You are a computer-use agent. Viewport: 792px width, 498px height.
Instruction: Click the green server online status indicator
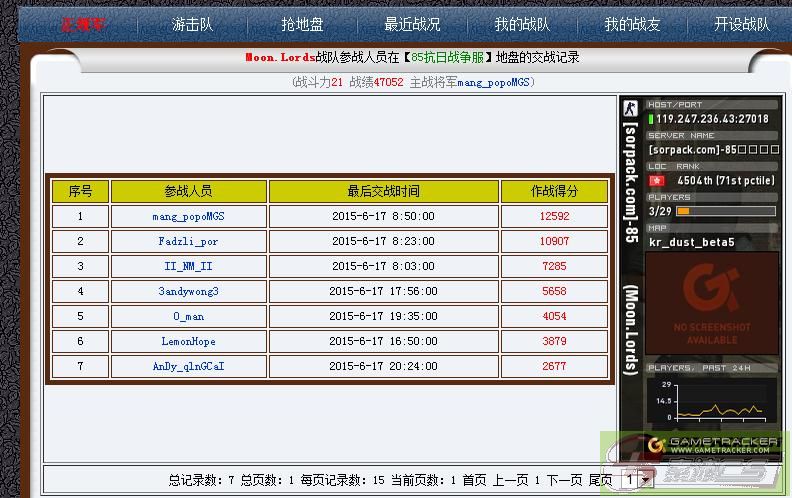[x=651, y=119]
